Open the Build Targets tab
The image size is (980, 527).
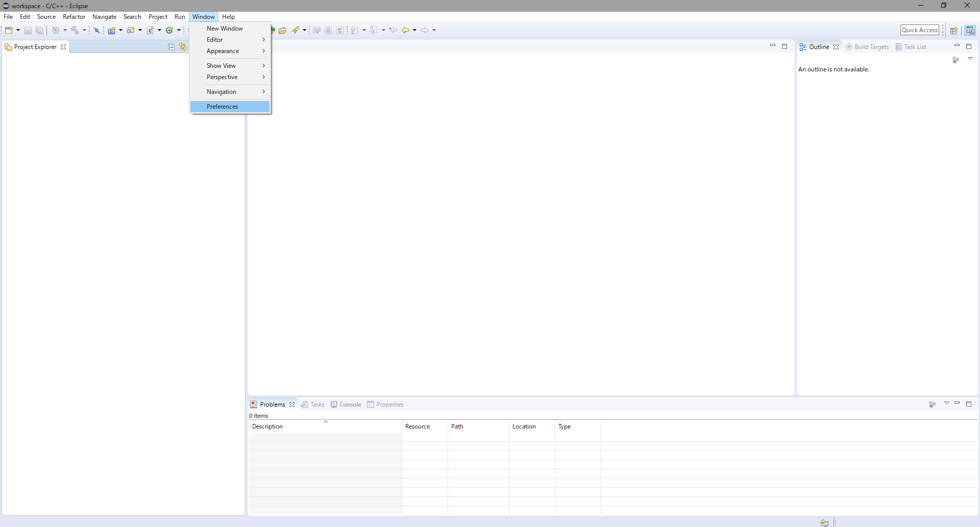point(868,47)
